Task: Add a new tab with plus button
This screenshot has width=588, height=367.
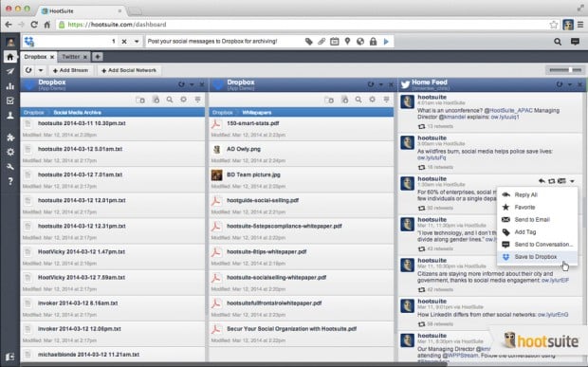Action: coord(98,57)
